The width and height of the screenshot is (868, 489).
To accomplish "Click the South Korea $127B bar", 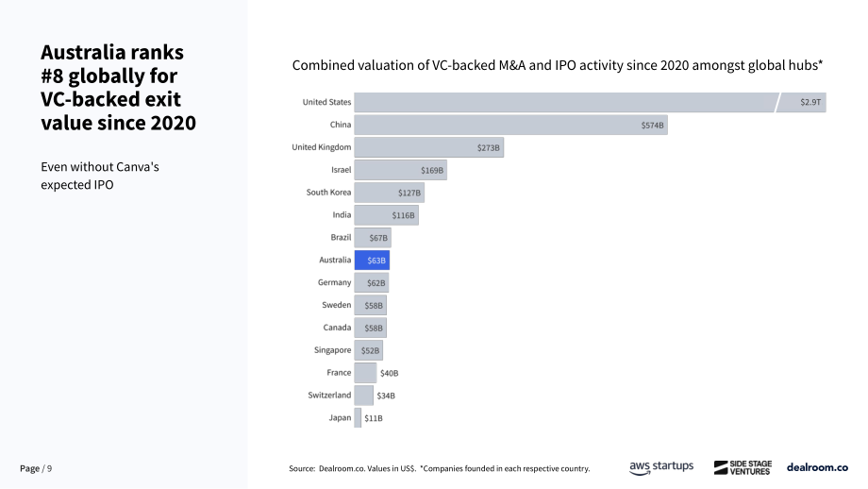I will coord(389,193).
